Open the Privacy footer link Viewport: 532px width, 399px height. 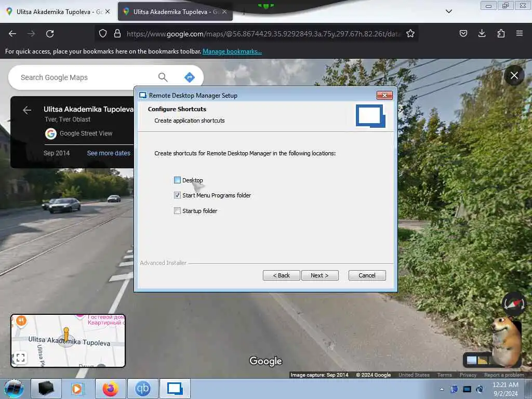point(468,375)
